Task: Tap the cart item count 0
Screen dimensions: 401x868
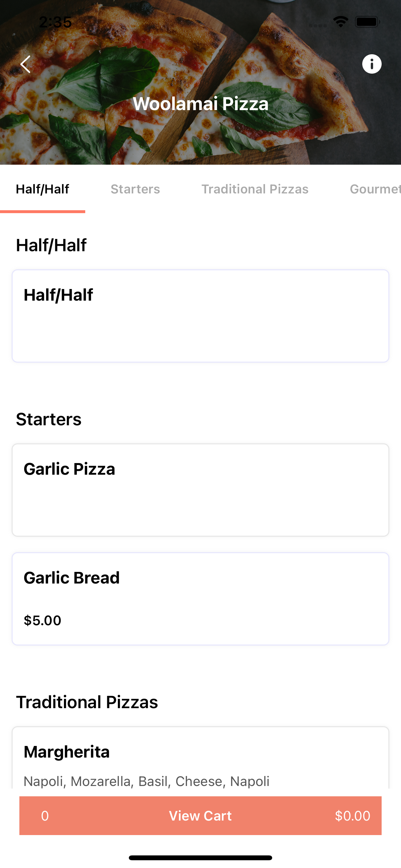Action: point(45,816)
